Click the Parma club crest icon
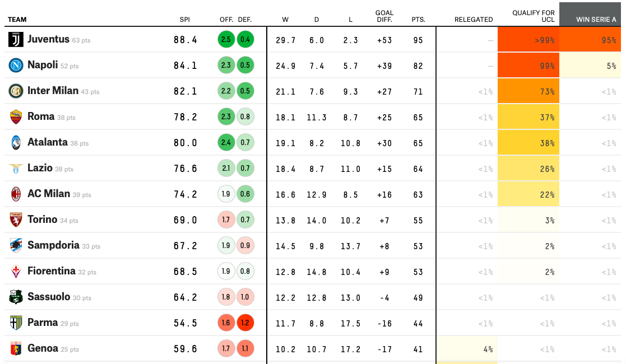The width and height of the screenshot is (626, 364). pos(16,323)
